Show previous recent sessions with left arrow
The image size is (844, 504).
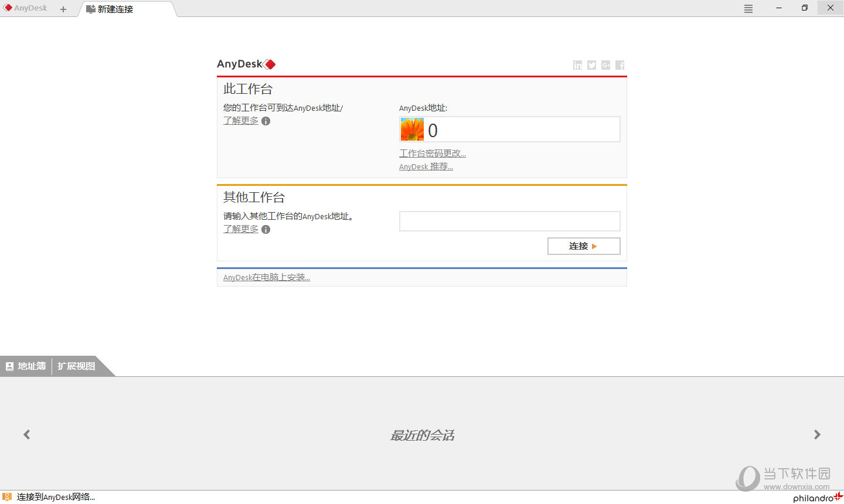27,434
